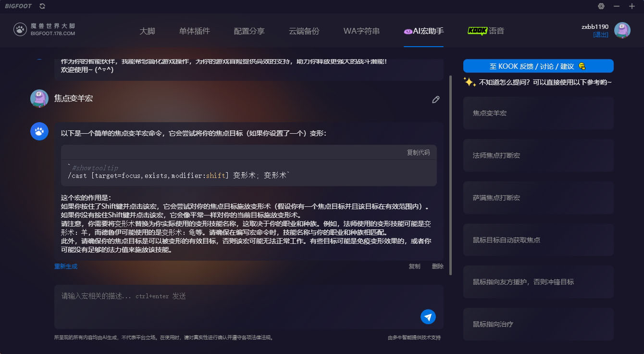Choose the 法师焦点打断宏 suggestion
Screen dimensions: 644x354
538,155
